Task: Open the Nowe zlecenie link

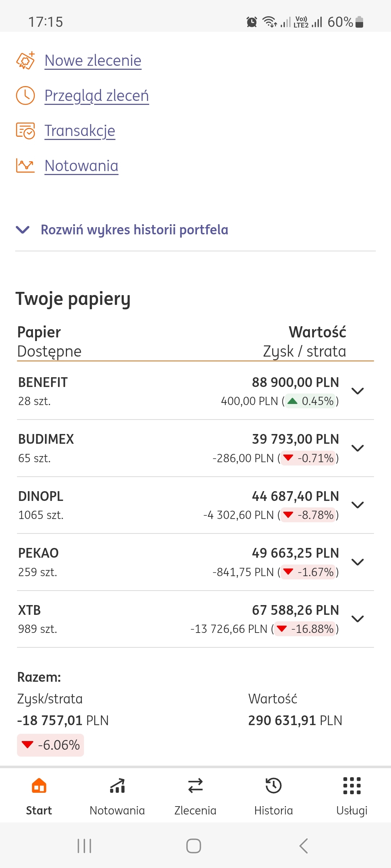Action: click(x=93, y=60)
